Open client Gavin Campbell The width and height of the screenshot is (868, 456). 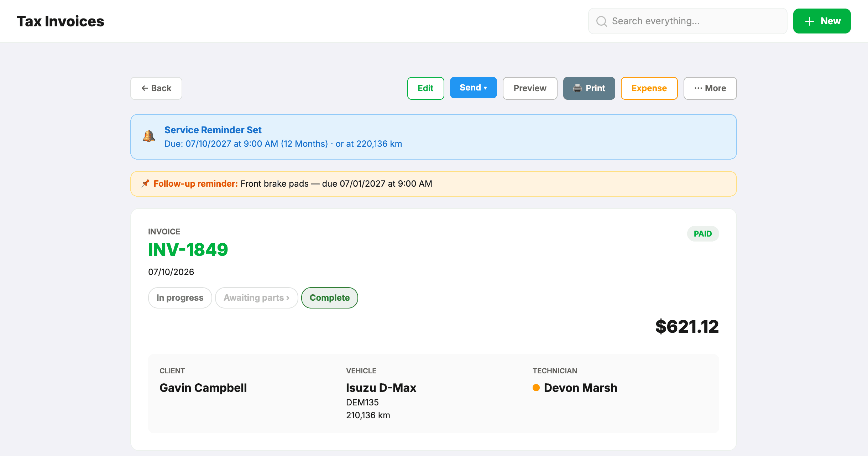pos(203,388)
